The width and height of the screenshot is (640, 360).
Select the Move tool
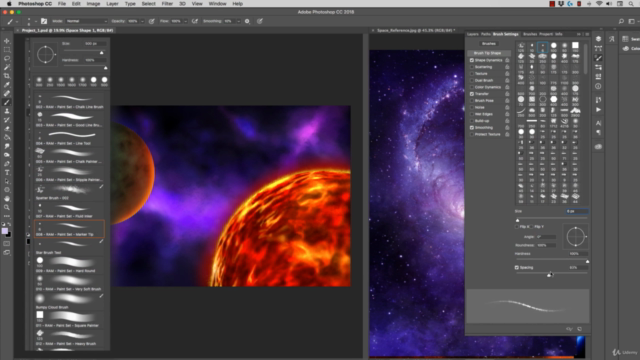point(7,41)
